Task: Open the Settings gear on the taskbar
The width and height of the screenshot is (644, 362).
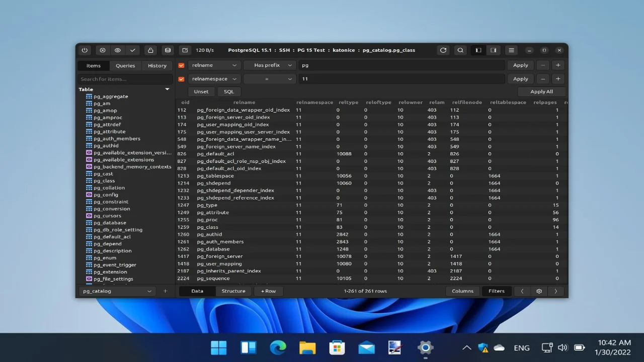Action: click(425, 347)
